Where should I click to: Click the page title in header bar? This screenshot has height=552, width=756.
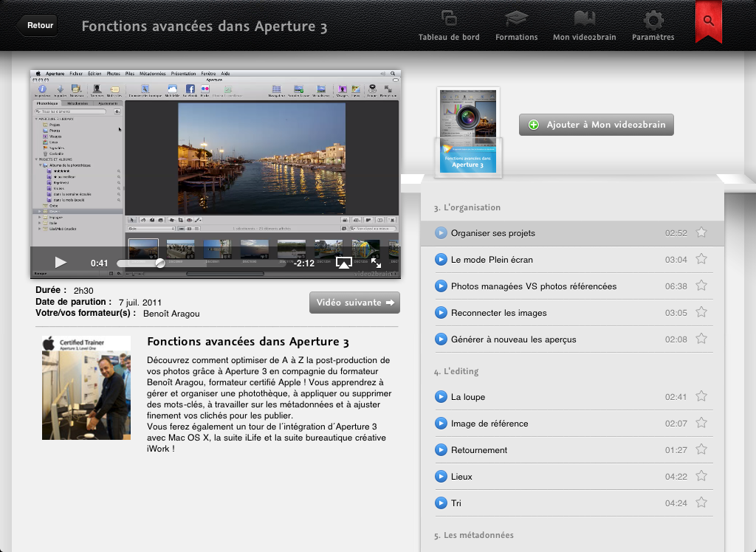point(205,27)
